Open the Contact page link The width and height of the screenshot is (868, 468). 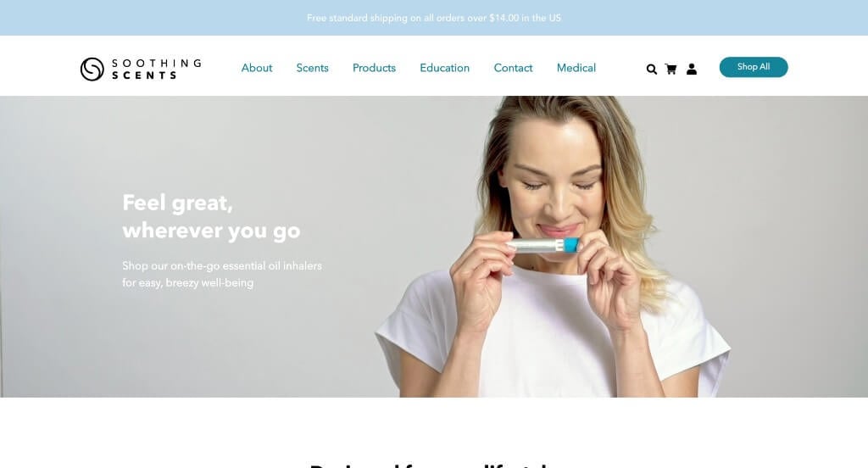click(513, 68)
